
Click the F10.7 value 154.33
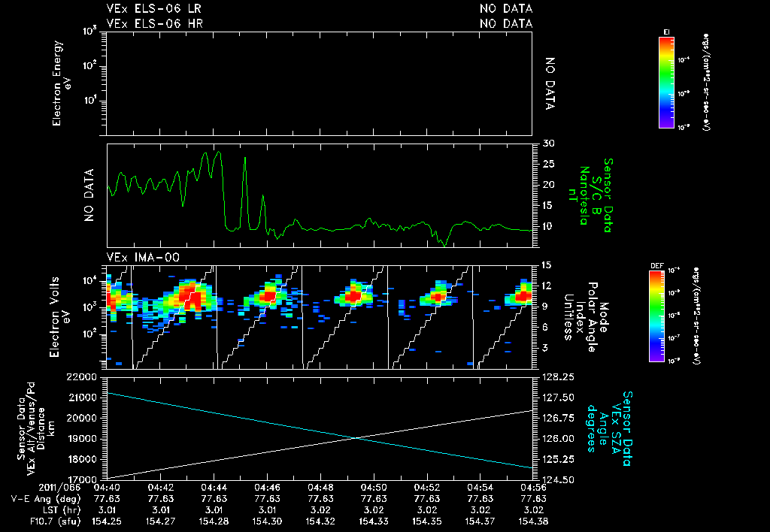tap(374, 521)
